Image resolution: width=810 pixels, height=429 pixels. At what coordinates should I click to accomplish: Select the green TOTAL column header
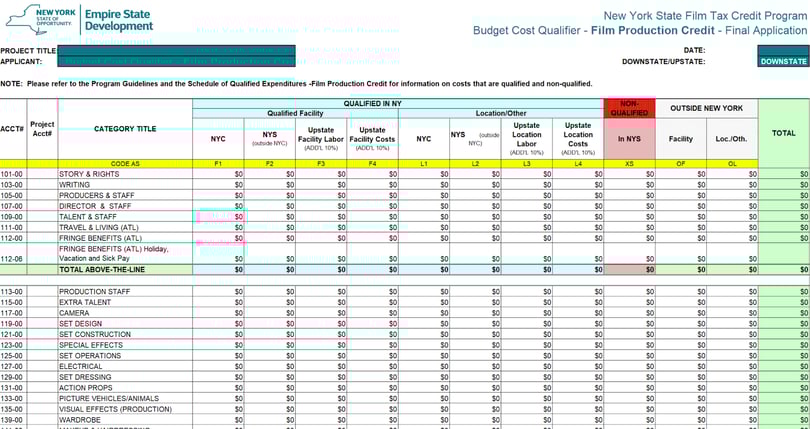pyautogui.click(x=784, y=133)
